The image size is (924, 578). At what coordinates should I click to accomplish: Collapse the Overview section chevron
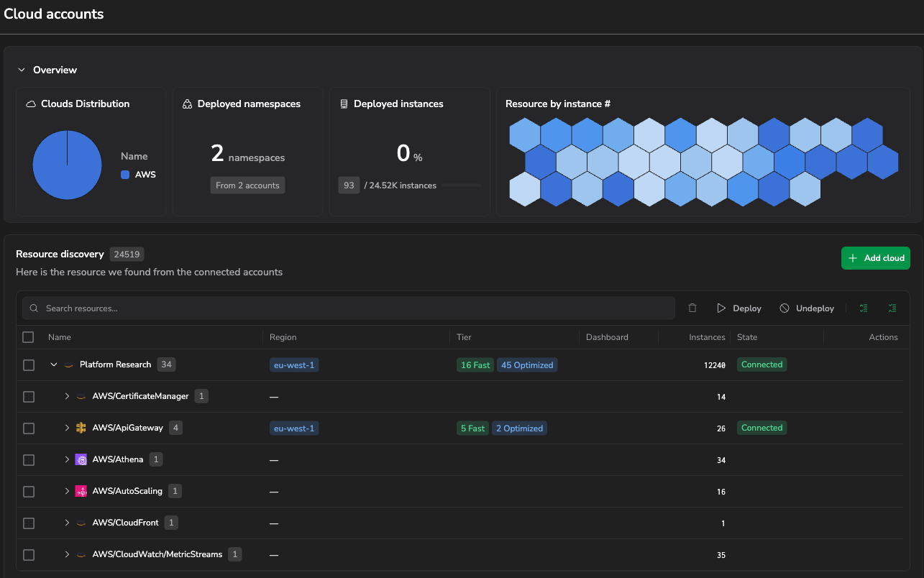tap(22, 70)
